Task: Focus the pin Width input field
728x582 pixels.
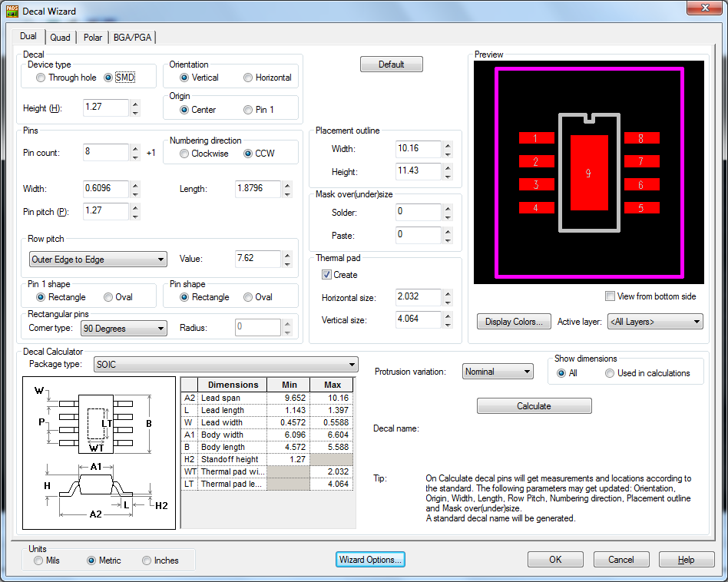Action: click(x=106, y=189)
